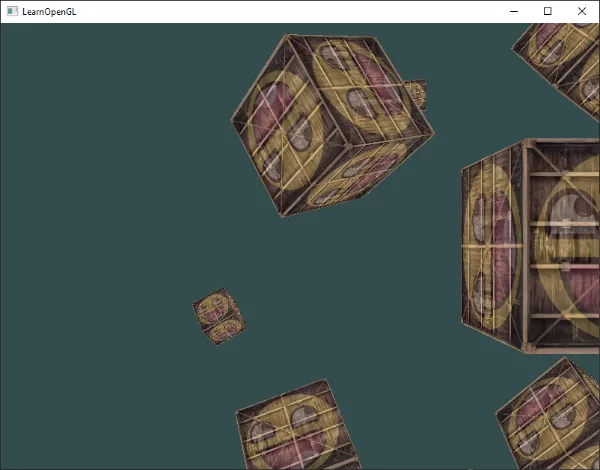Click the big crate along the right edge
Screen dimensions: 600x470
click(532, 245)
